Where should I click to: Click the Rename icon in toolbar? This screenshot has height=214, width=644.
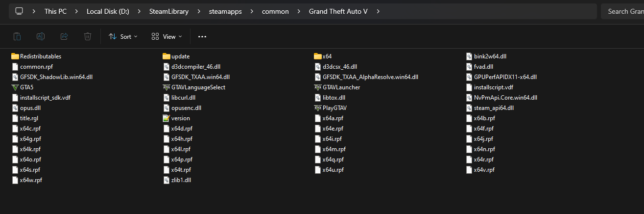click(x=41, y=36)
